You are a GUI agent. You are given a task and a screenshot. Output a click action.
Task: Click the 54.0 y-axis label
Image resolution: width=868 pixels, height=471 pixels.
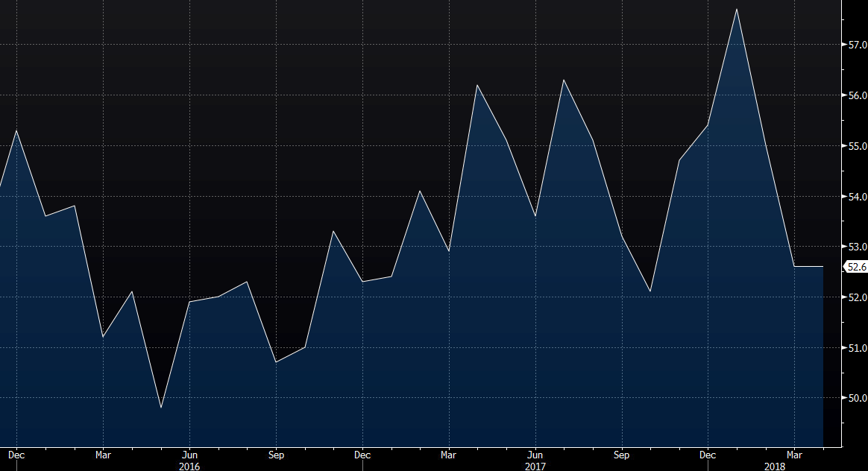858,197
